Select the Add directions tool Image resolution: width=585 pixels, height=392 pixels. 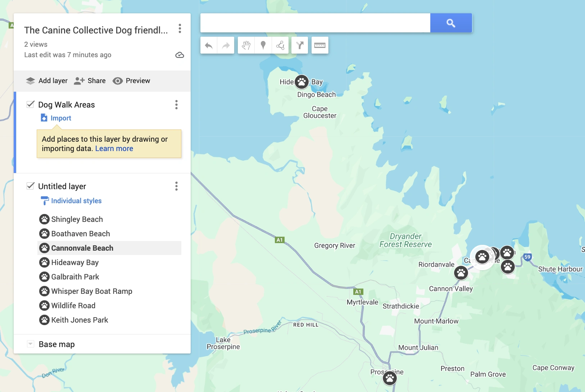[300, 45]
